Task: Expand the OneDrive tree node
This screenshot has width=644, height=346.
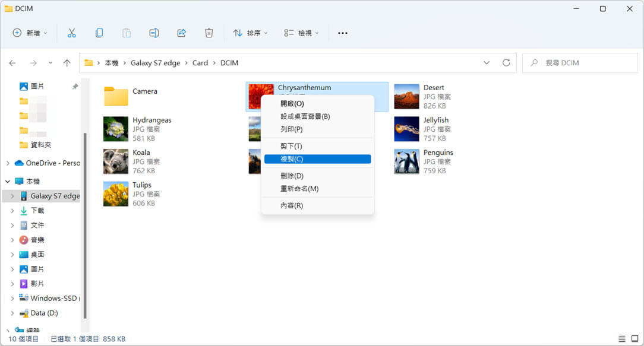Action: tap(8, 163)
